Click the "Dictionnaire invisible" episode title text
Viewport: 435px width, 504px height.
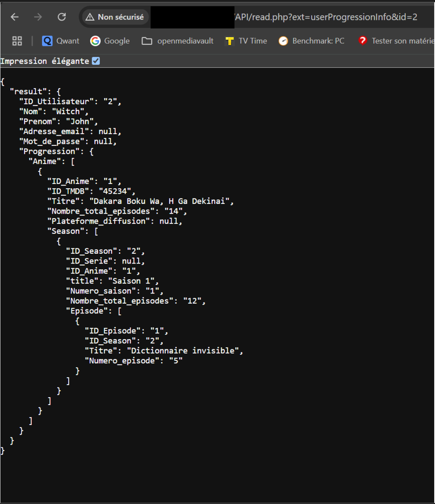183,351
